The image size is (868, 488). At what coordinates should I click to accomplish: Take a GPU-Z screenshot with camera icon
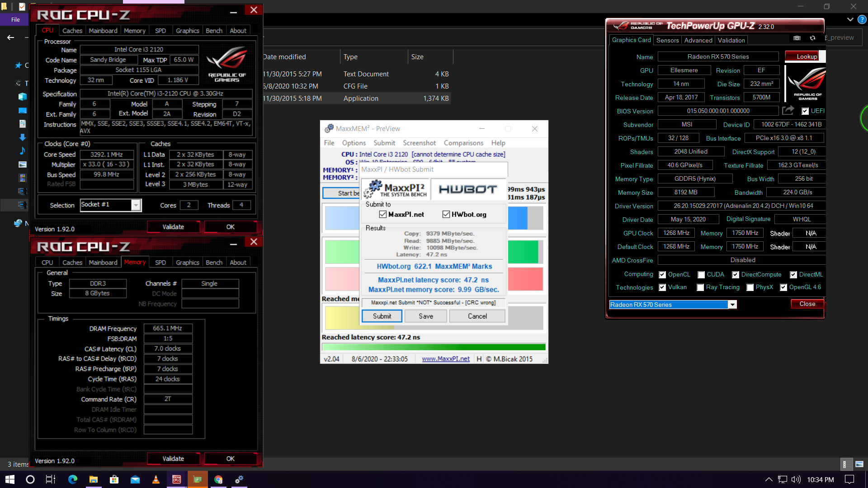(797, 38)
